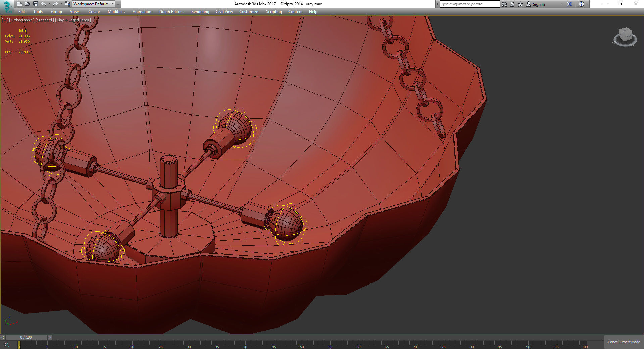The width and height of the screenshot is (644, 349).
Task: Step to previous frame with left arrow
Action: 3,337
